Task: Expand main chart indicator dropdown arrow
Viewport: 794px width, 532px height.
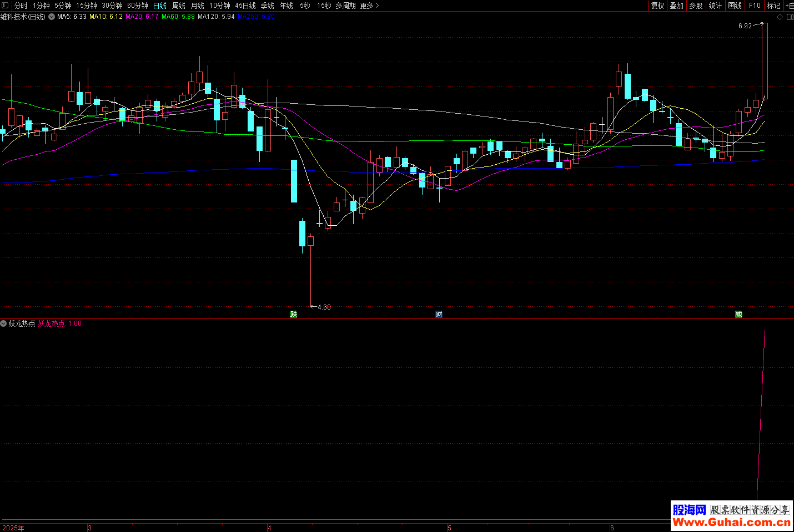Action: point(52,17)
